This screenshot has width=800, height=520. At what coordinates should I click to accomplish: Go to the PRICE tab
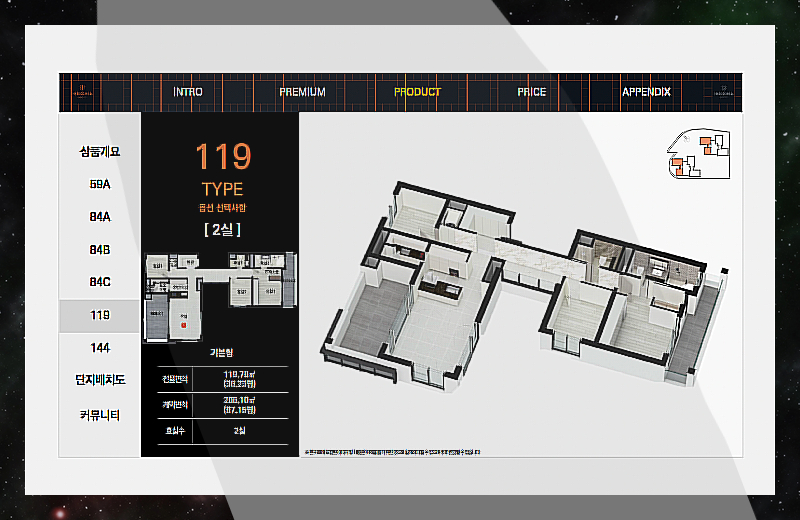pyautogui.click(x=532, y=92)
